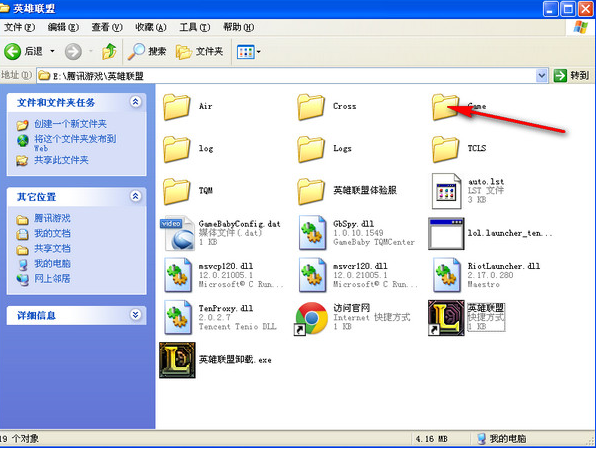Click the TenProxy.dll file name text

point(226,308)
